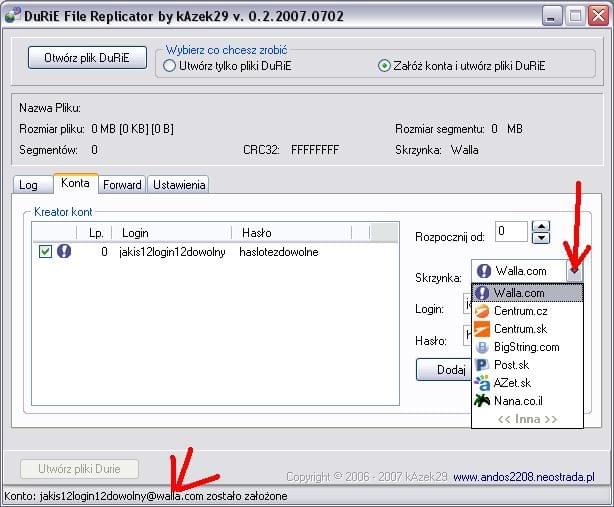Click the BigString.com provider icon
614x507 pixels.
(x=482, y=347)
